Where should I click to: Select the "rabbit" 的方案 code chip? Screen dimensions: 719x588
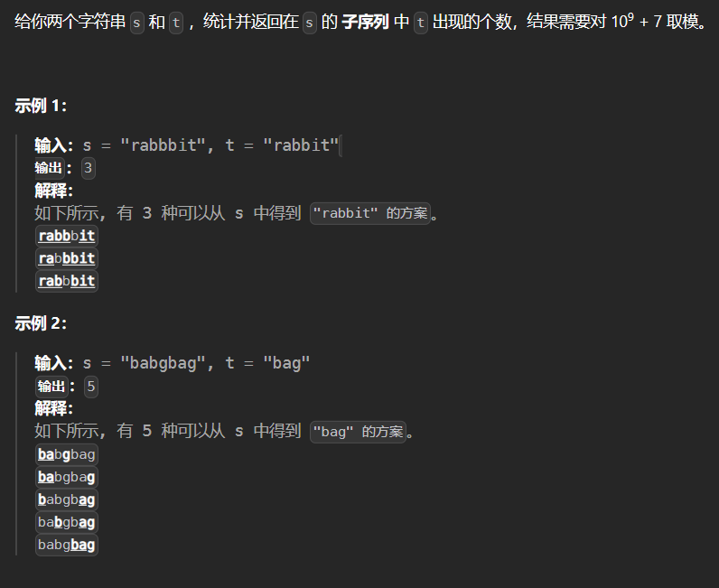[x=370, y=214]
